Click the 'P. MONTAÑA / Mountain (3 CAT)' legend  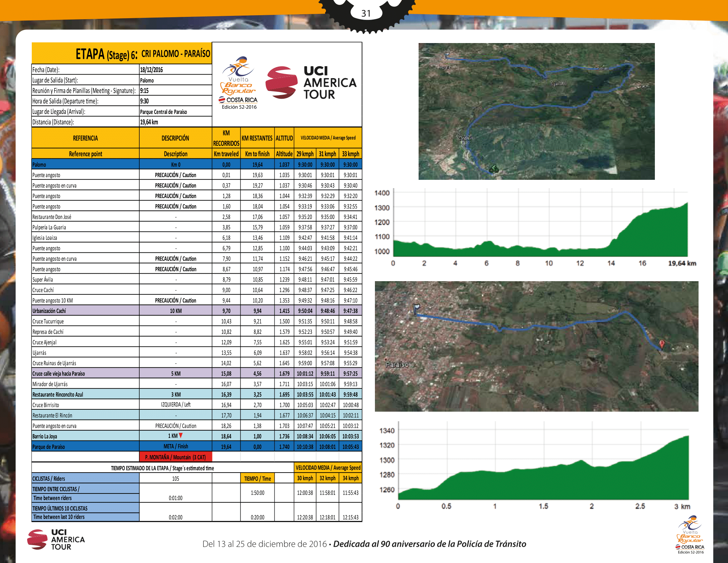tap(175, 457)
